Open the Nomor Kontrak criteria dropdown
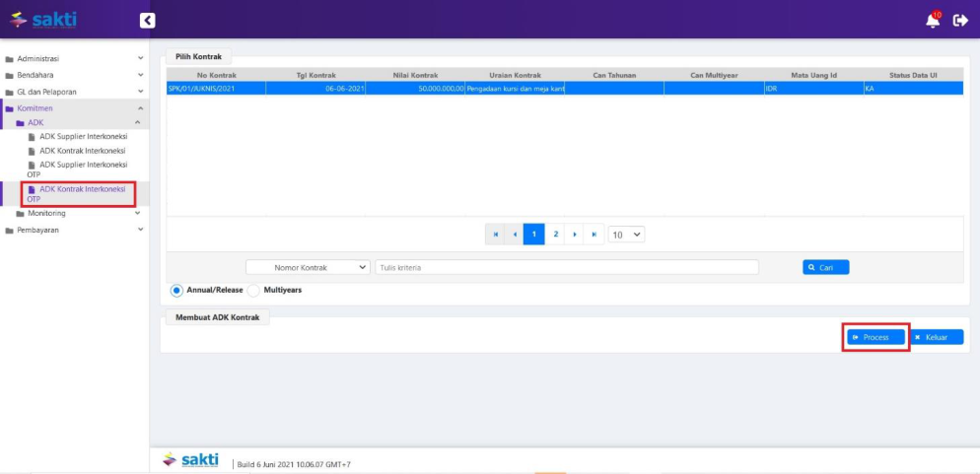The width and height of the screenshot is (980, 474). pyautogui.click(x=308, y=267)
